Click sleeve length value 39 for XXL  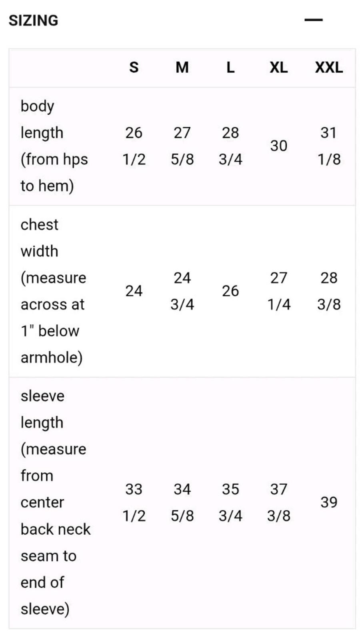(x=329, y=502)
